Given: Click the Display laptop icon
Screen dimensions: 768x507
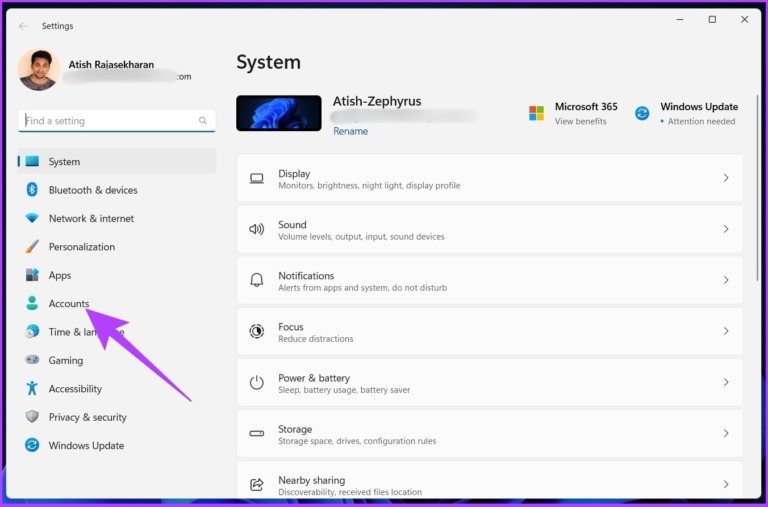Looking at the screenshot, I should click(x=257, y=178).
